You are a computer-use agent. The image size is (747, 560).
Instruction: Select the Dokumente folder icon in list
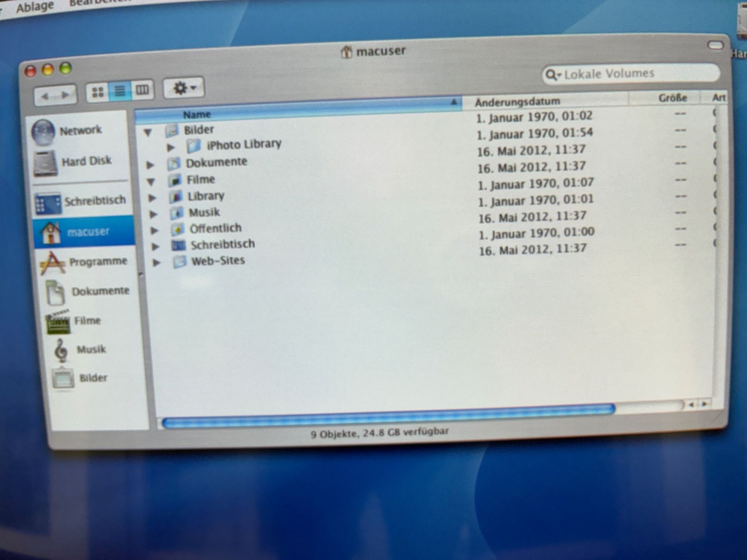(x=174, y=164)
